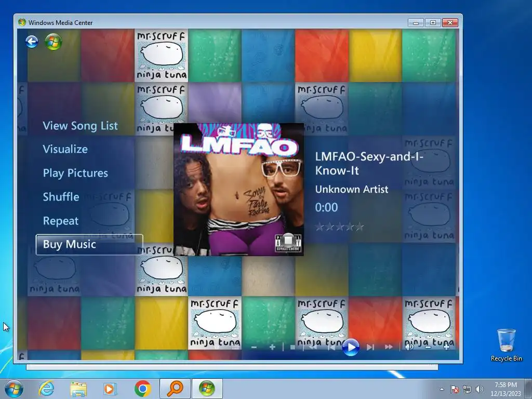This screenshot has width=532, height=399.
Task: Open Action Center flag icon
Action: 455,389
